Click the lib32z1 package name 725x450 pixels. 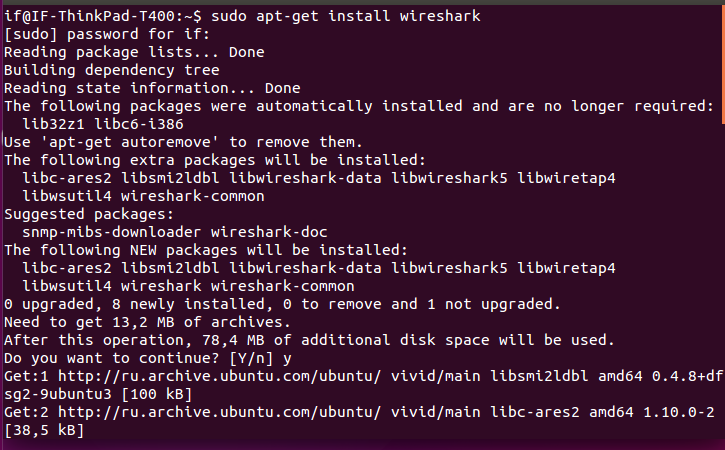pyautogui.click(x=56, y=124)
